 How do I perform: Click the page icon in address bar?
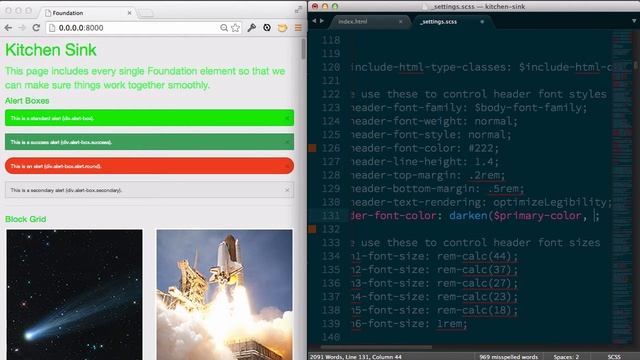(52, 28)
